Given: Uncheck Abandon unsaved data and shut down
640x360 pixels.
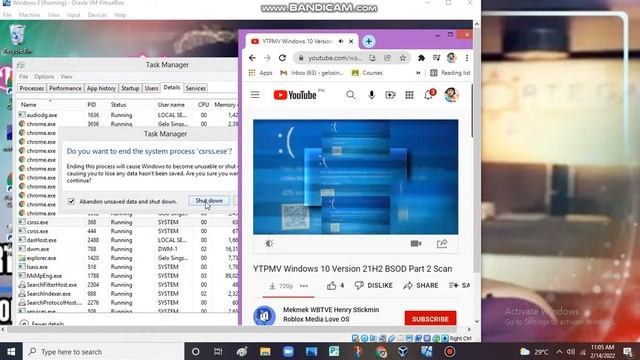Looking at the screenshot, I should (x=71, y=201).
